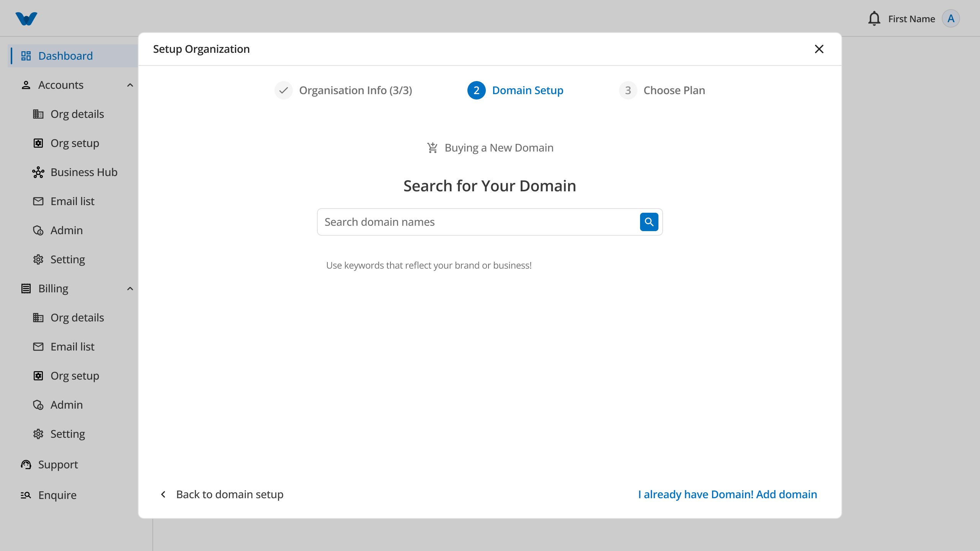This screenshot has height=551, width=980.
Task: Click the blue search magnifier button
Action: [649, 222]
